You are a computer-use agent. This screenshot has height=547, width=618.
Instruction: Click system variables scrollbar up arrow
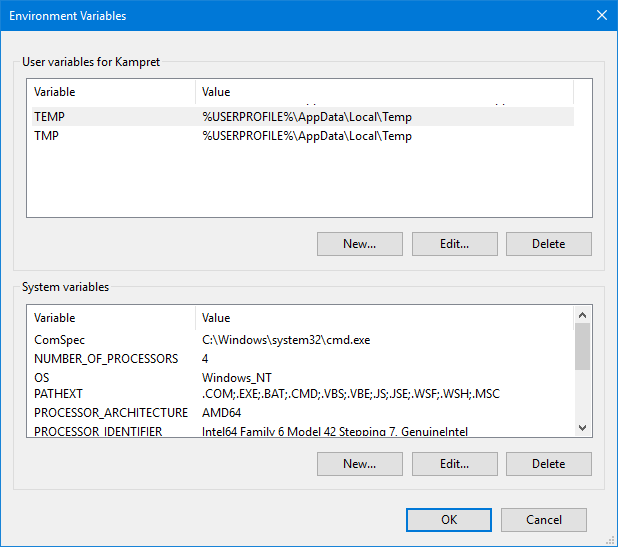tap(582, 315)
